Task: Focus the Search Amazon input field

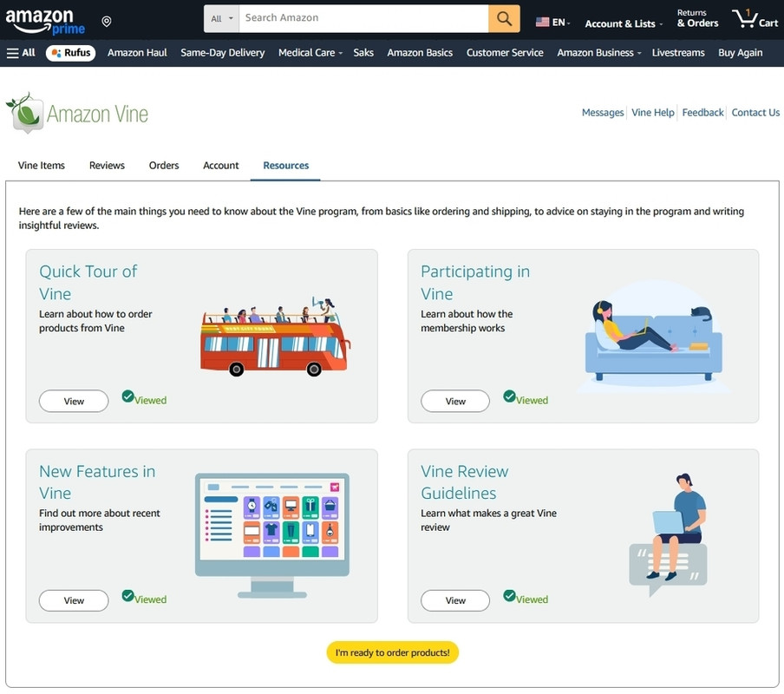Action: (x=363, y=19)
